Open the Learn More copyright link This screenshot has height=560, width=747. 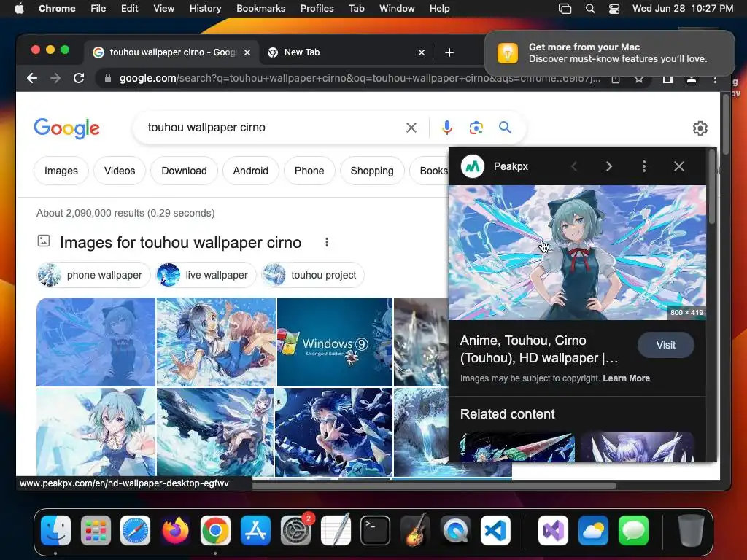coord(626,378)
